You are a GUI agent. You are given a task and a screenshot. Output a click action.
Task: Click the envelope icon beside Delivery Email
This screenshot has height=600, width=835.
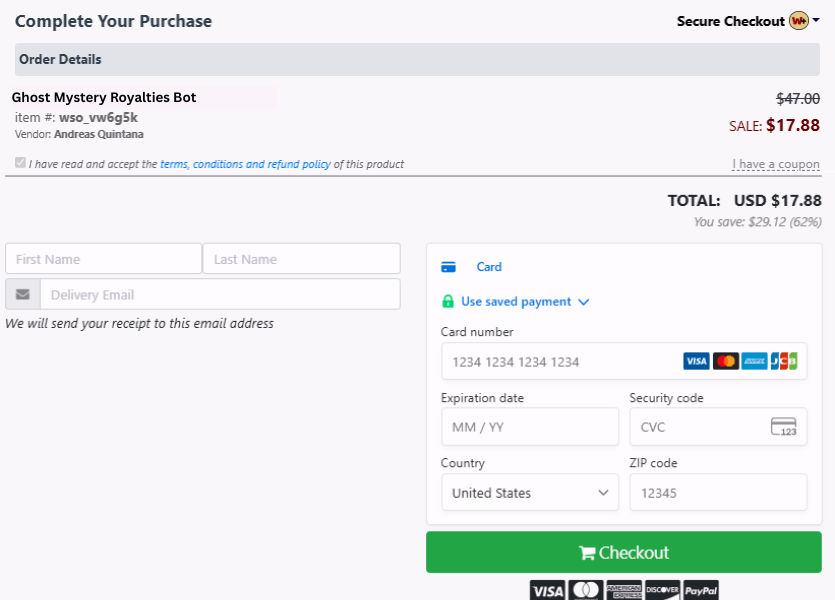[23, 294]
